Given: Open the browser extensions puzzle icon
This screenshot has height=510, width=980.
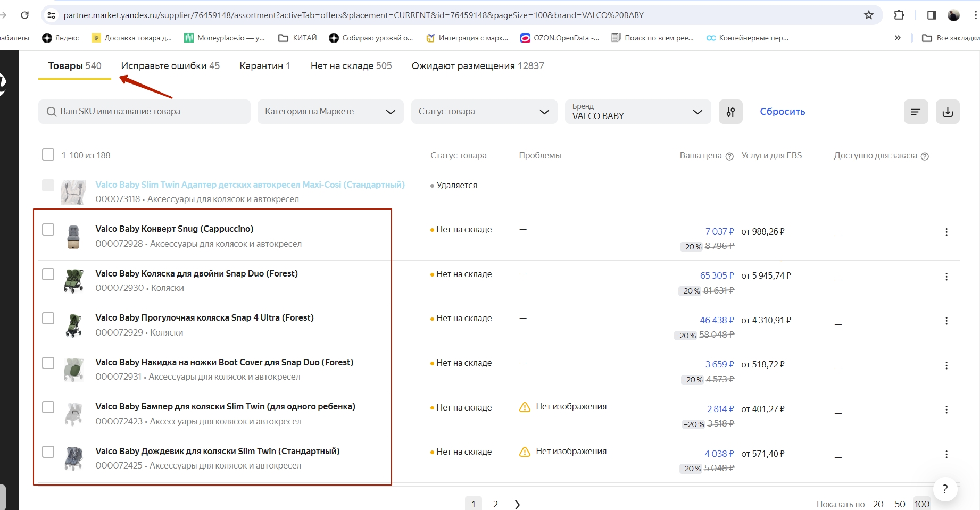Looking at the screenshot, I should click(899, 15).
